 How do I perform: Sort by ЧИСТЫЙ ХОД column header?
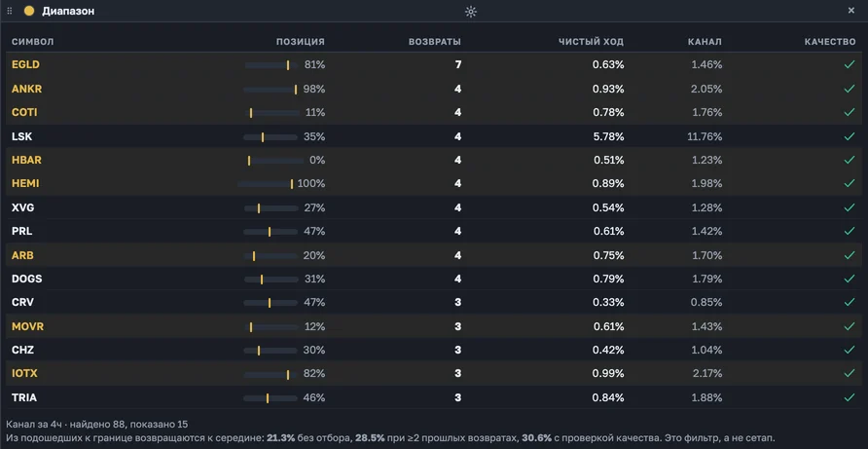pos(591,42)
